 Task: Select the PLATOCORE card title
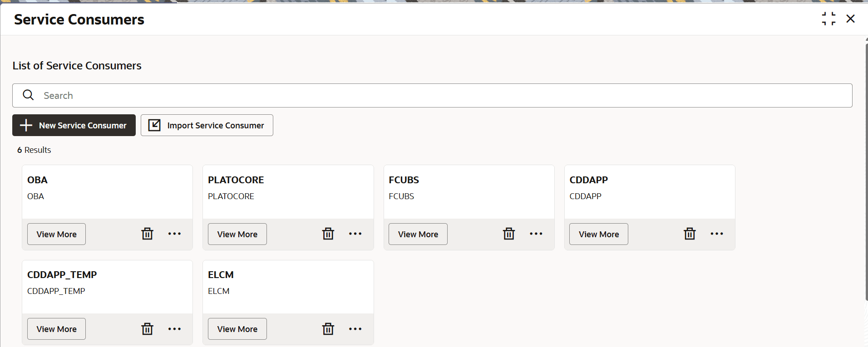pyautogui.click(x=236, y=180)
